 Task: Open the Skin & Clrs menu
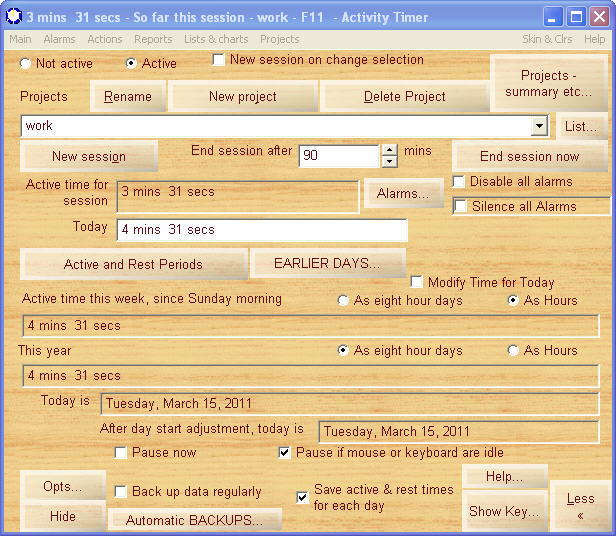pyautogui.click(x=547, y=39)
